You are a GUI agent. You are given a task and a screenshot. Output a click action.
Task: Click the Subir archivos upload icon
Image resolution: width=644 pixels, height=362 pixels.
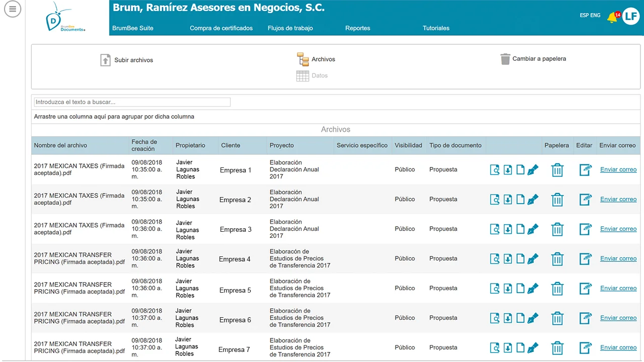point(105,60)
